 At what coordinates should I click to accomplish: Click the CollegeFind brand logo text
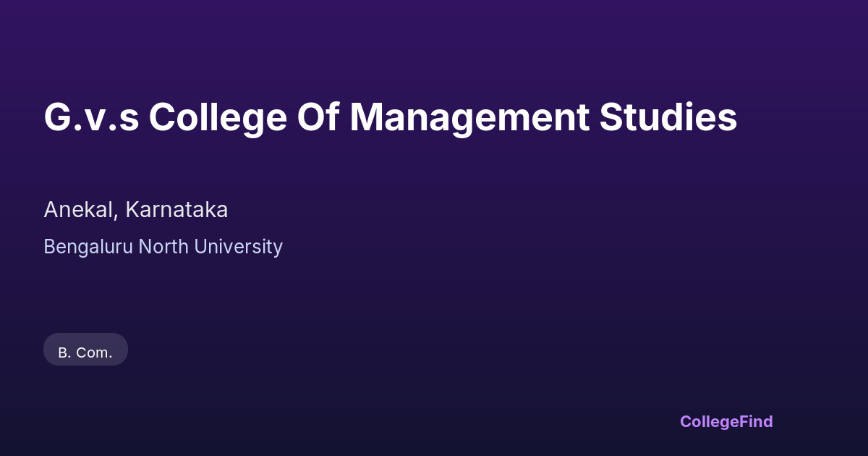click(726, 421)
